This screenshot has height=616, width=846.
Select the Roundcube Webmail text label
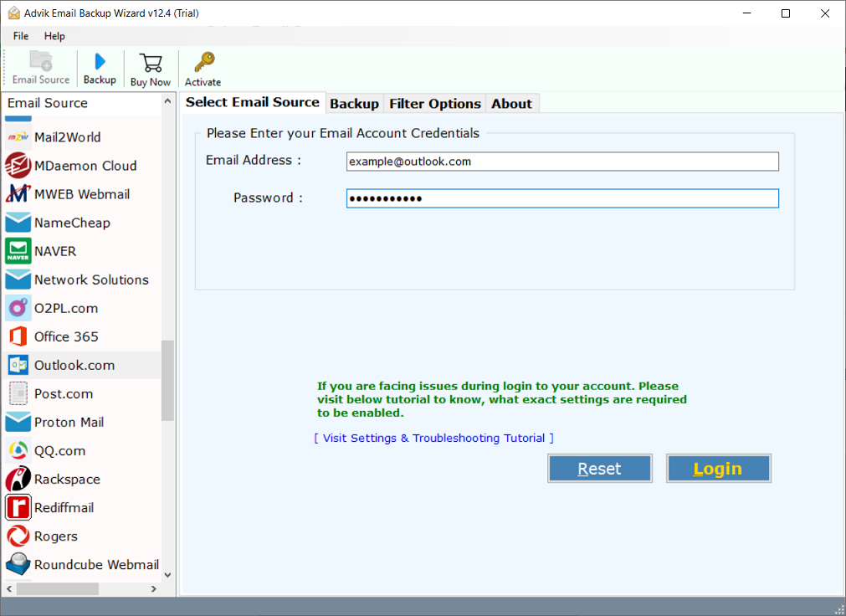(96, 565)
